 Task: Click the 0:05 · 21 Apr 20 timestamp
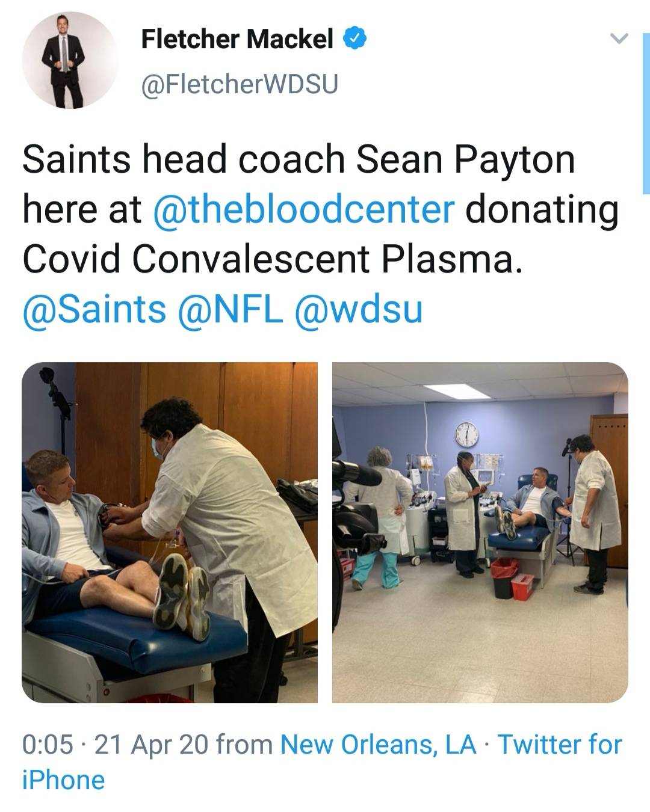point(114,745)
